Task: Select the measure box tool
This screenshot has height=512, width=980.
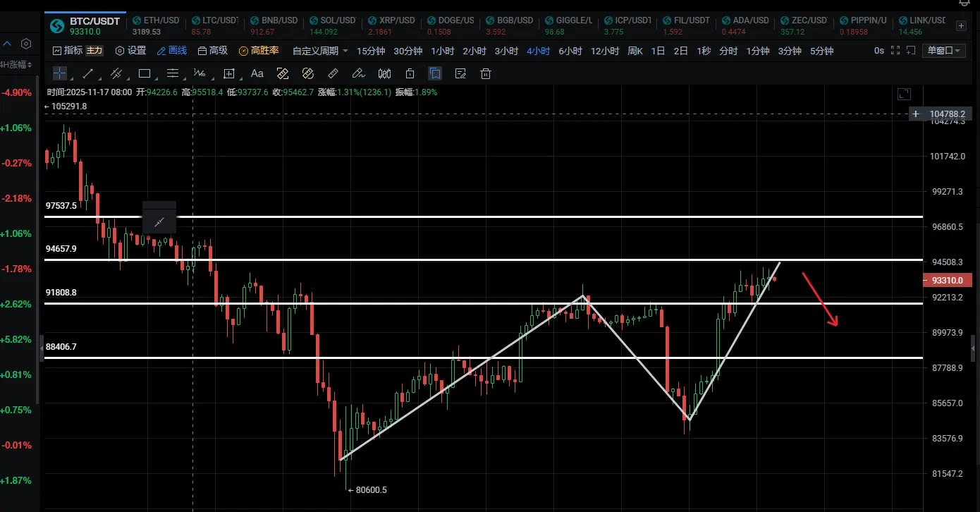Action: point(229,73)
